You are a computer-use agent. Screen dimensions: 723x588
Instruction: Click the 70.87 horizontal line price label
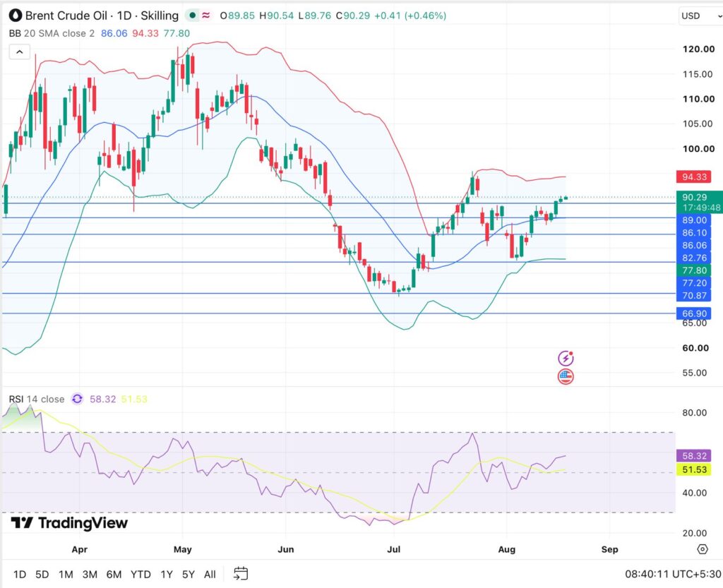point(694,295)
